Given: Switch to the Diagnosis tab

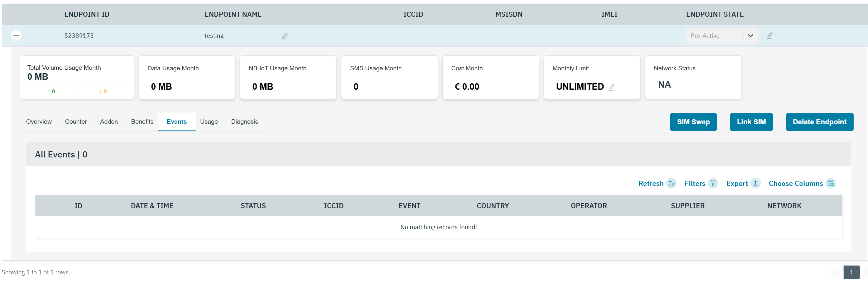Looking at the screenshot, I should pos(244,122).
